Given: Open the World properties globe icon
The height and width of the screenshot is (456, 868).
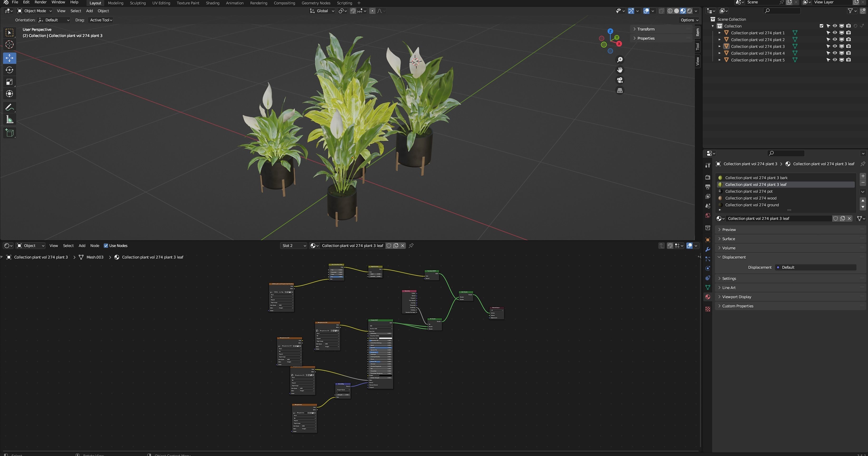Looking at the screenshot, I should click(x=708, y=216).
